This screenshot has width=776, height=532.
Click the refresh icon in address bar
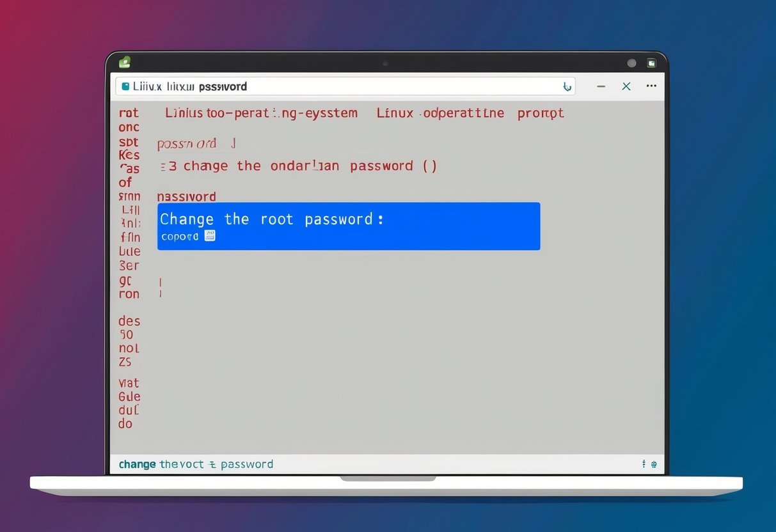click(566, 86)
